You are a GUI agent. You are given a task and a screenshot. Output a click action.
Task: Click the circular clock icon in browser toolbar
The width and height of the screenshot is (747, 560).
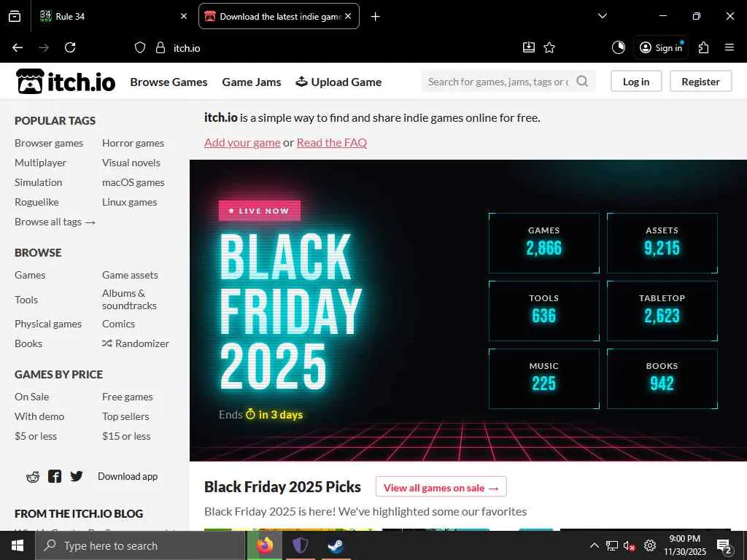[619, 47]
